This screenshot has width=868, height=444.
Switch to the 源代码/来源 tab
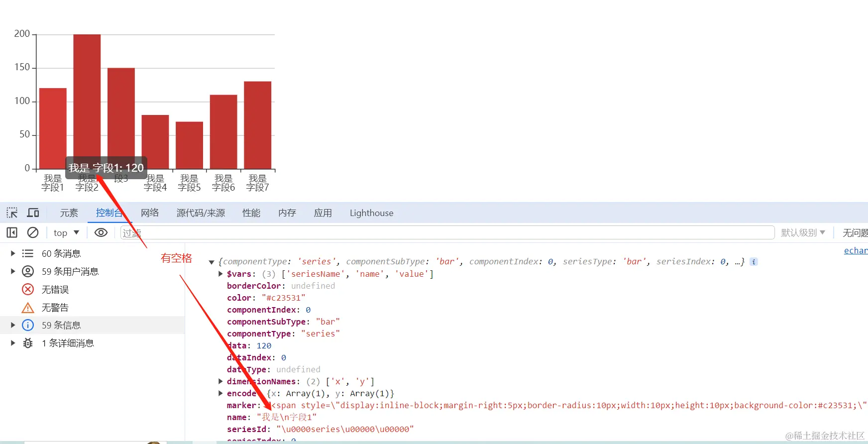[x=201, y=213]
